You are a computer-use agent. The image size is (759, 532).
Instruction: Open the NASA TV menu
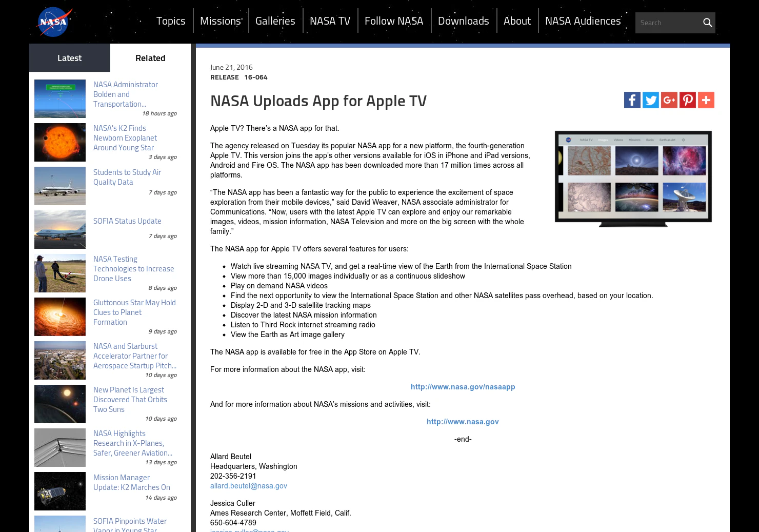330,21
